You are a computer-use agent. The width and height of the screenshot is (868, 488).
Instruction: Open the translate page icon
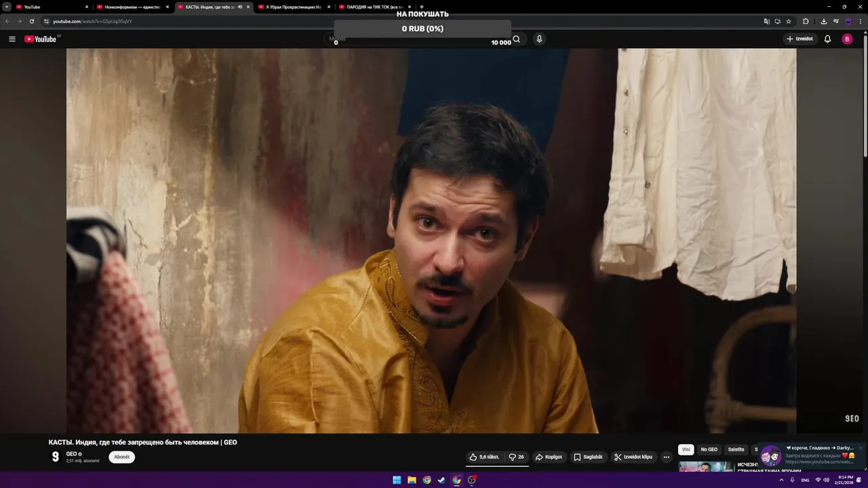tap(767, 21)
